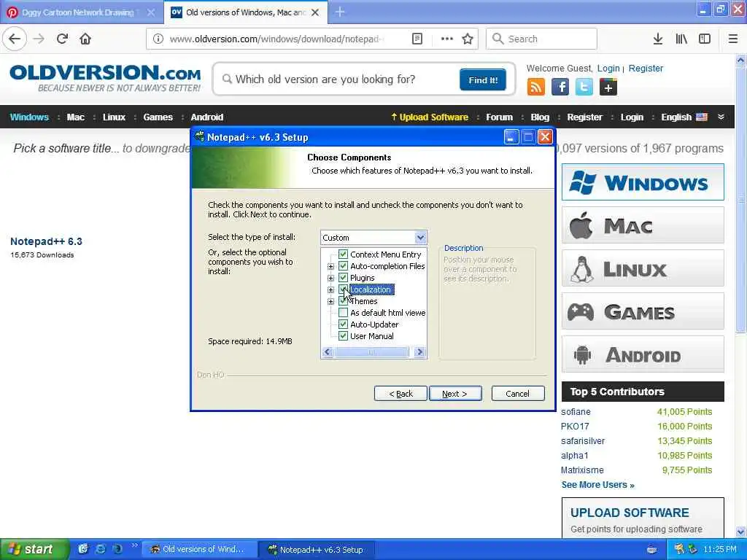Toggle Auto-Updater checkbox

(x=343, y=324)
